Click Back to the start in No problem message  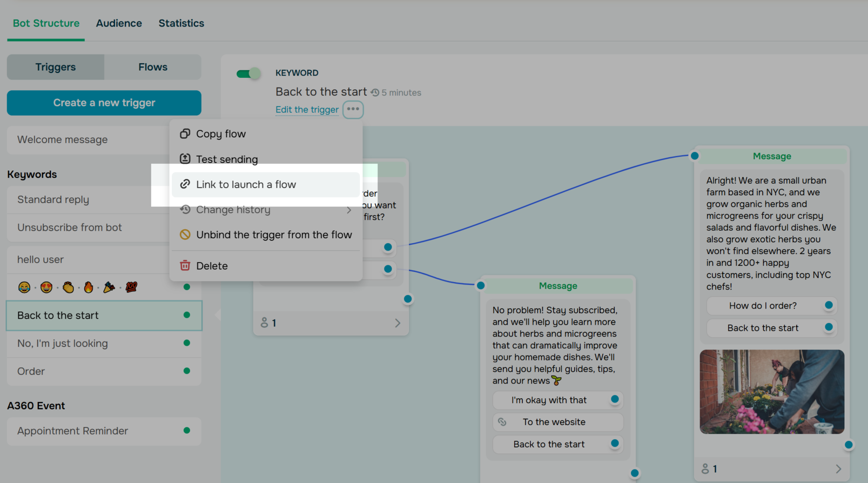click(x=558, y=444)
